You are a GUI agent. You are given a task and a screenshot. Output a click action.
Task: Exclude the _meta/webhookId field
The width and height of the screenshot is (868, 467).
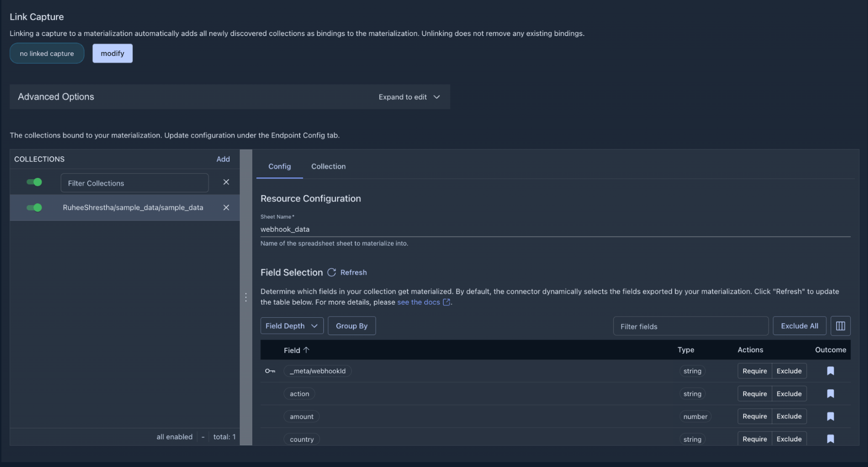(x=789, y=371)
